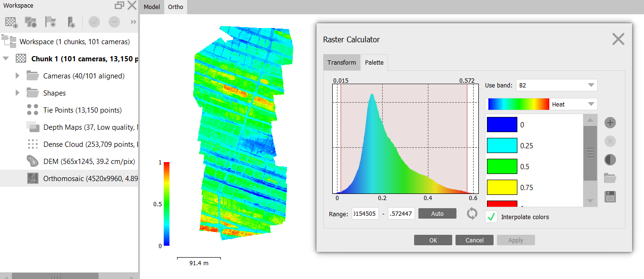Load a palette using the folder icon
644x279 pixels.
610,178
